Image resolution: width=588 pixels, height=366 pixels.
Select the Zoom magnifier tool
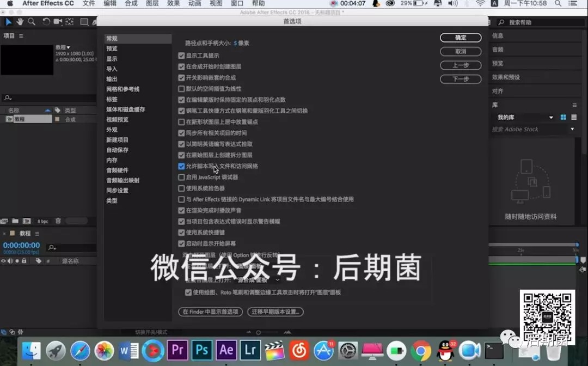click(32, 22)
